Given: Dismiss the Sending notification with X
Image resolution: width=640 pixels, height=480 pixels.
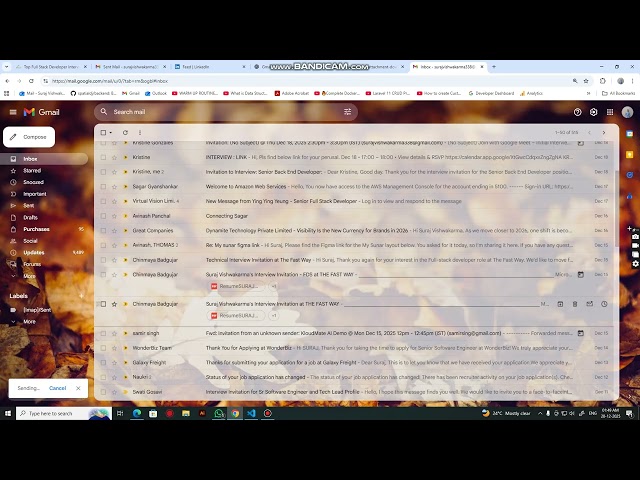Looking at the screenshot, I should pos(78,388).
